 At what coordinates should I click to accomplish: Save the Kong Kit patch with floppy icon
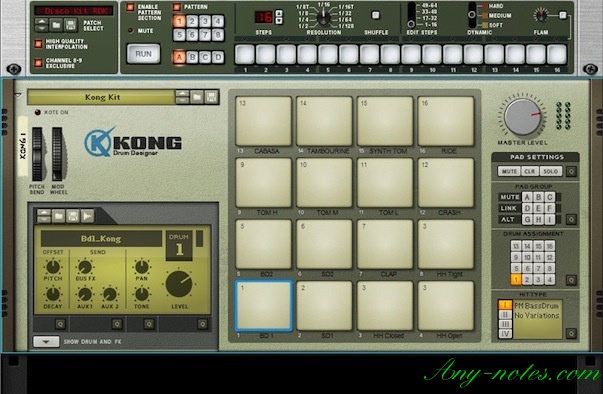coord(212,97)
